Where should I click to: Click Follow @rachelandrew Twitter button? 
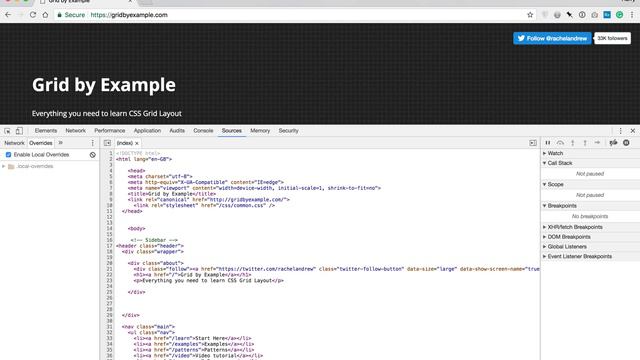pos(552,38)
